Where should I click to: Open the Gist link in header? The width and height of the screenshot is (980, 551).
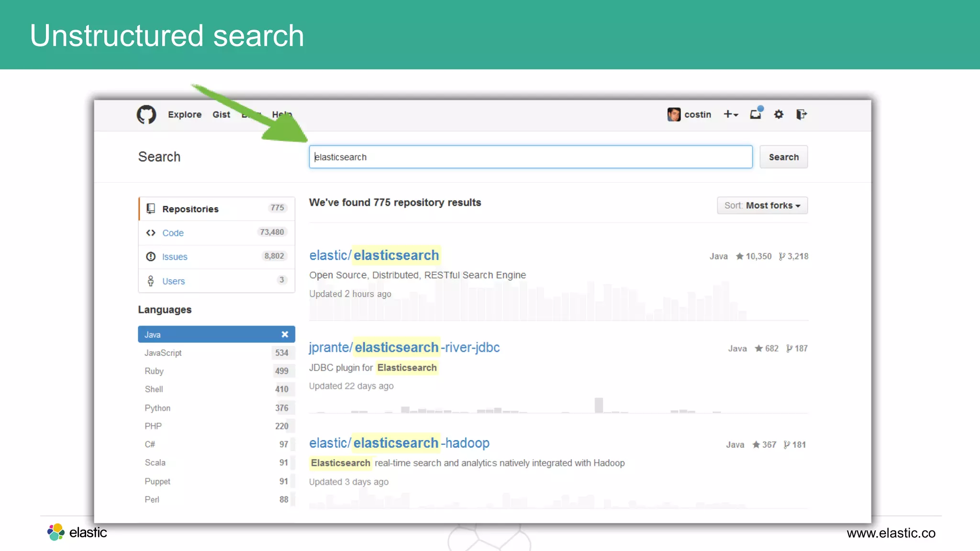pyautogui.click(x=221, y=115)
